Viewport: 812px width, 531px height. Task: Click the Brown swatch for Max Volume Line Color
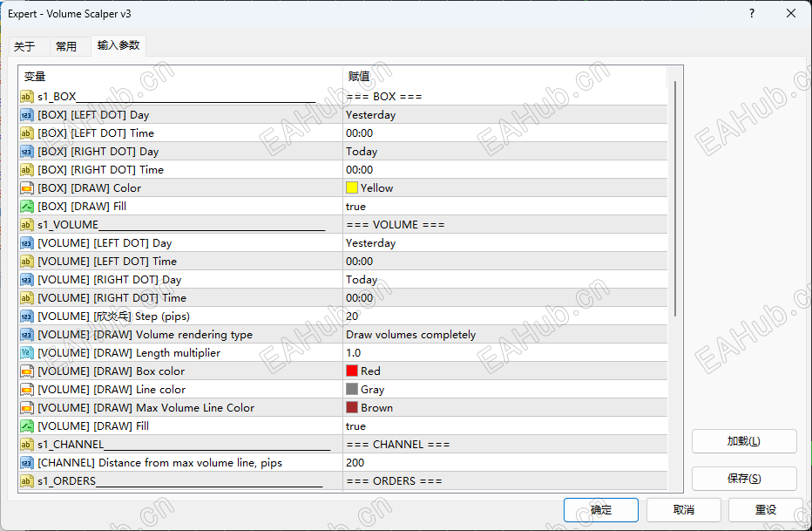tap(352, 408)
